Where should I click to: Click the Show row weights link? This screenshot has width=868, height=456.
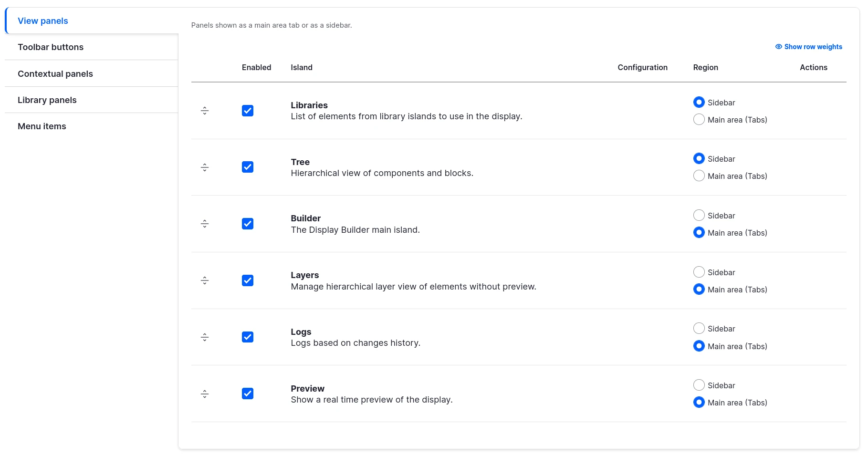(813, 47)
